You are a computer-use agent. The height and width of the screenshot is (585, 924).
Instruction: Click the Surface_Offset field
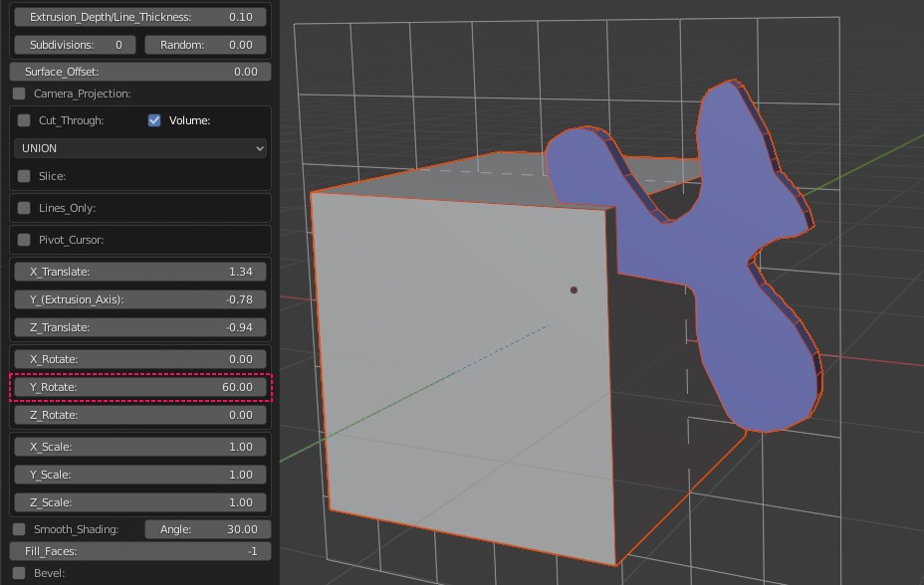[140, 72]
